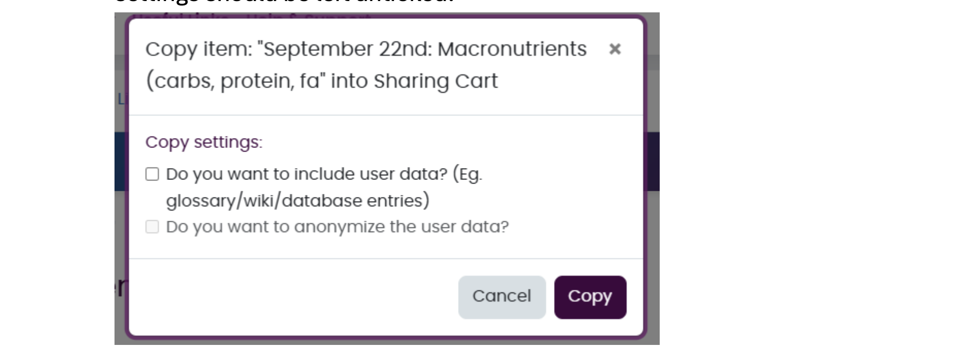980x364 pixels.
Task: Click the Copy button to confirm
Action: (x=590, y=297)
